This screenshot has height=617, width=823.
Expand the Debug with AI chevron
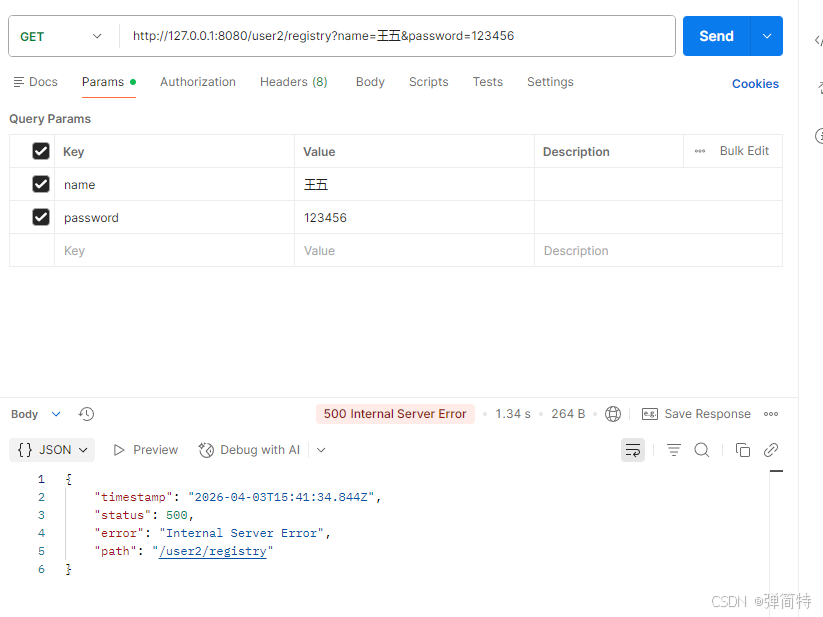pos(321,450)
